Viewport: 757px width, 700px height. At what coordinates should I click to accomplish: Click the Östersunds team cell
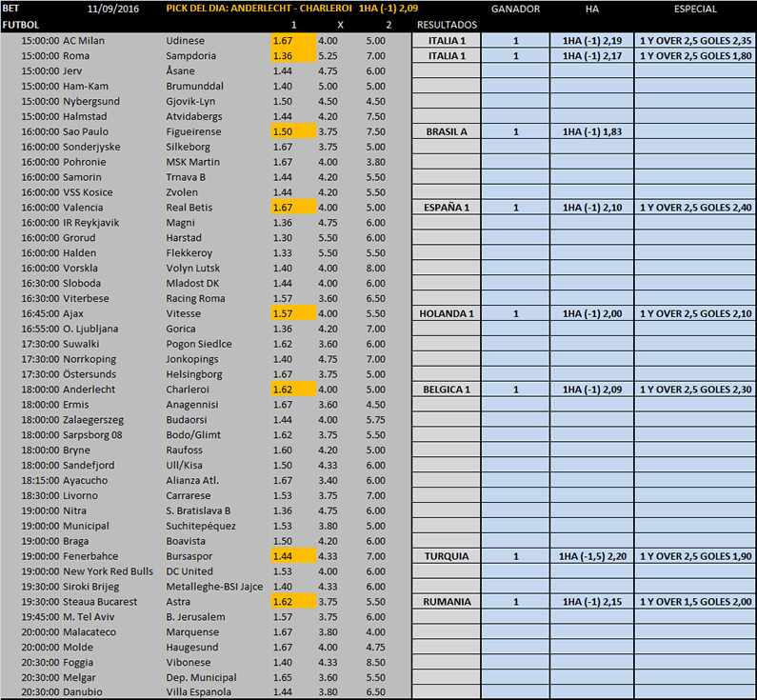[90, 374]
